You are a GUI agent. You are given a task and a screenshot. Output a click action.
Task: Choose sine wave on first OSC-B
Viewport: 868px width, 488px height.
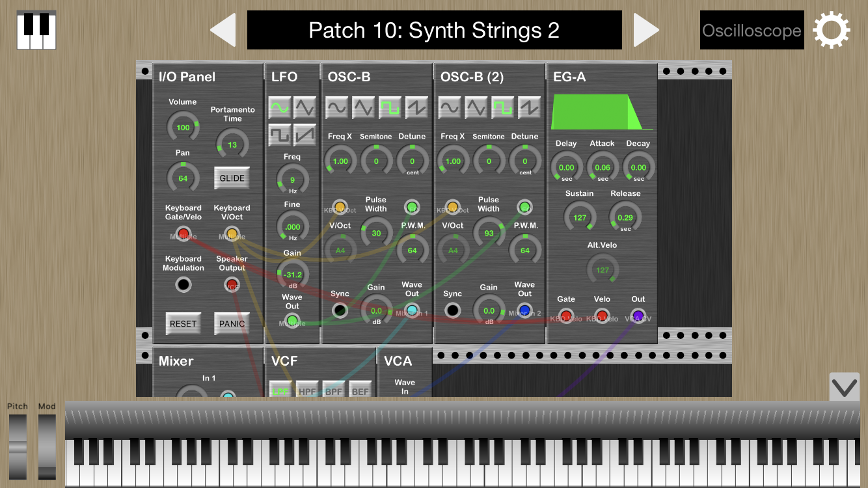pos(337,107)
